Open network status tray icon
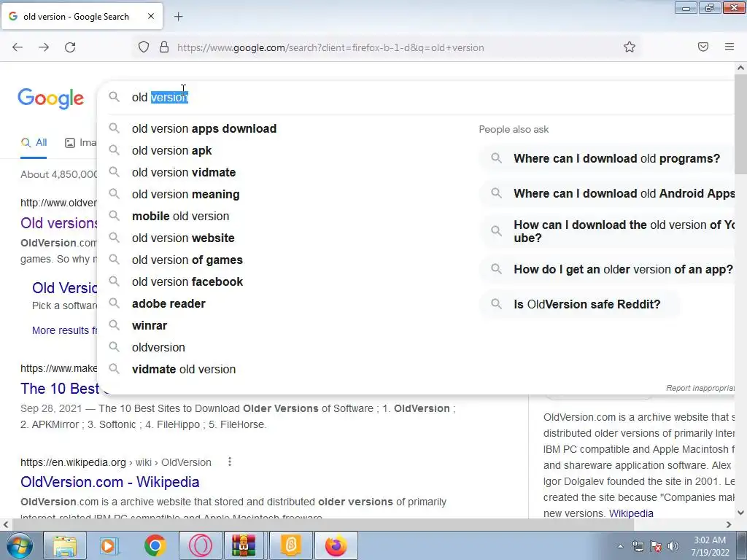This screenshot has height=560, width=747. [638, 546]
